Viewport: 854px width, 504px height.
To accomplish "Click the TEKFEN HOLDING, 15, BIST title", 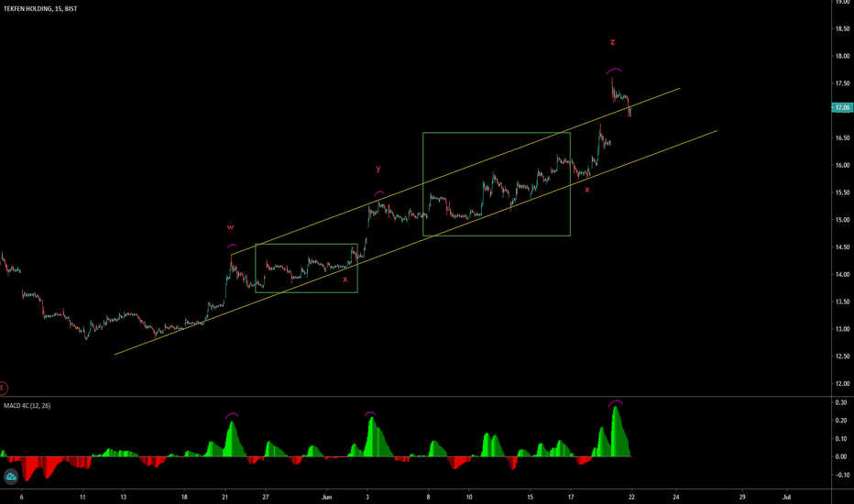I will tap(40, 9).
